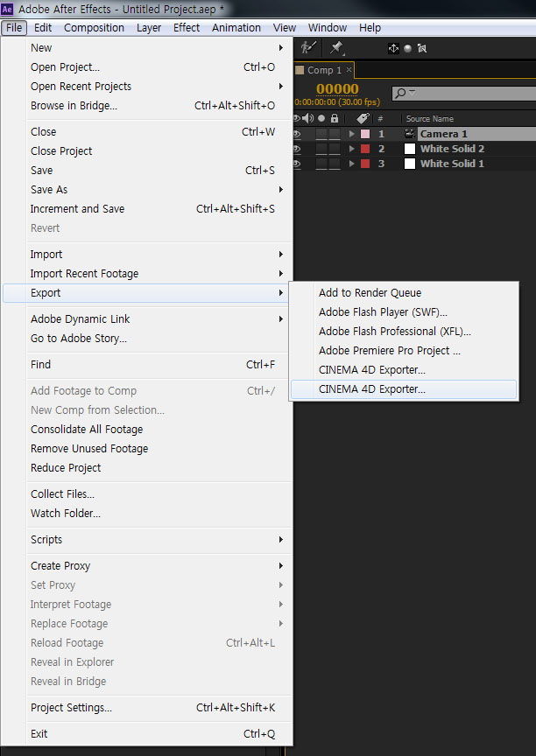Lock the White Solid 1 layer
This screenshot has width=536, height=756.
tap(335, 164)
